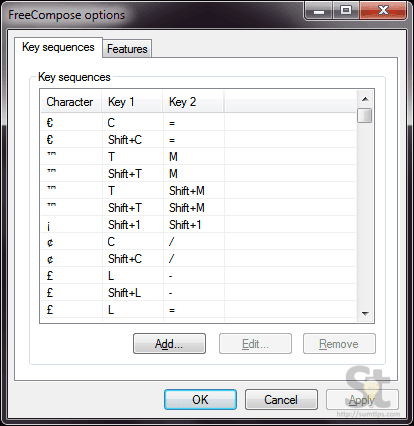Minimize the FreeCompose options window
Viewport: 414px width, 426px height.
(x=319, y=11)
